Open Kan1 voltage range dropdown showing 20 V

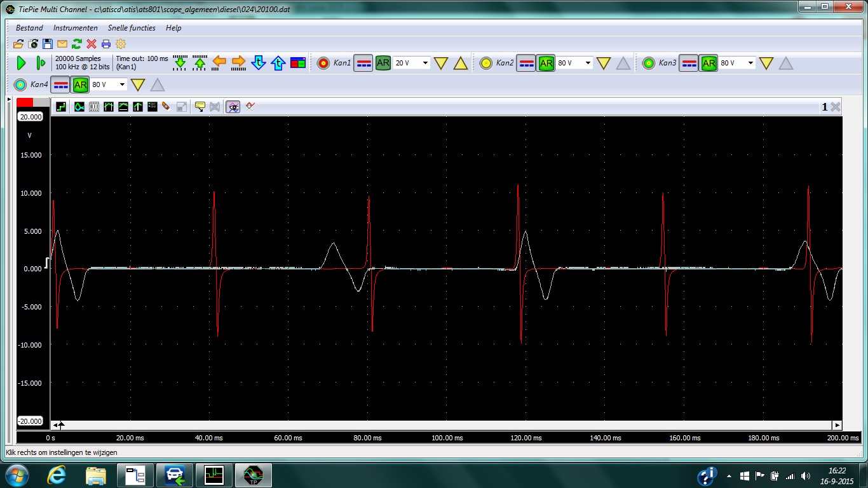[x=425, y=63]
